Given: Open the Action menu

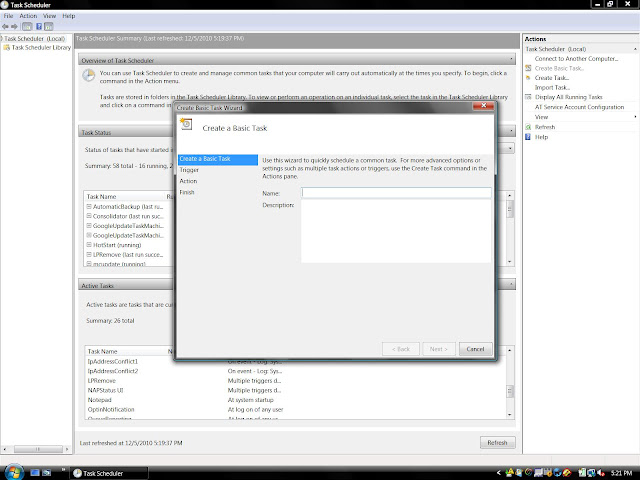Looking at the screenshot, I should coord(28,16).
